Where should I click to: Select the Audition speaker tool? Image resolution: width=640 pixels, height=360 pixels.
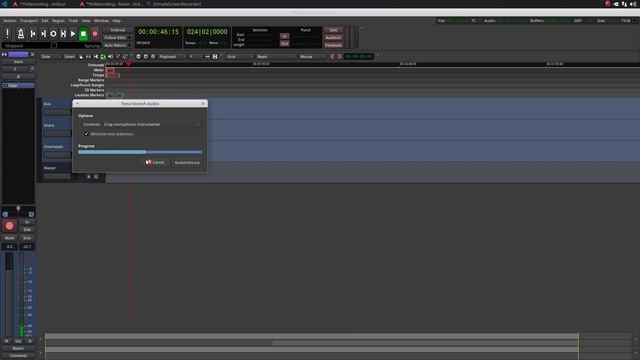[x=111, y=57]
